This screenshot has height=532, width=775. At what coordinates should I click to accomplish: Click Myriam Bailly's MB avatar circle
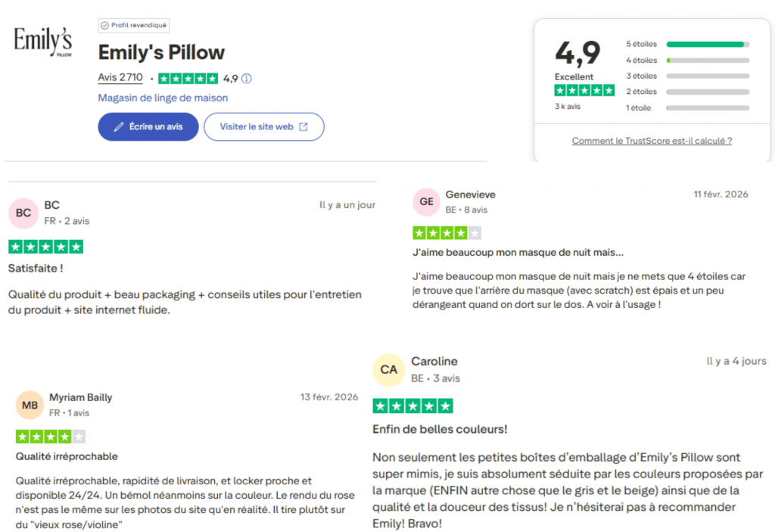click(30, 405)
